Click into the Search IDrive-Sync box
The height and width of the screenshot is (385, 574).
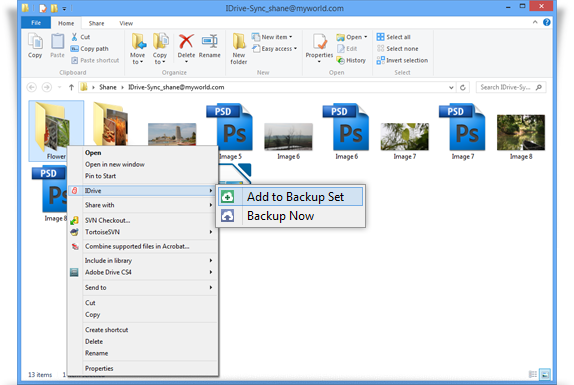click(511, 87)
